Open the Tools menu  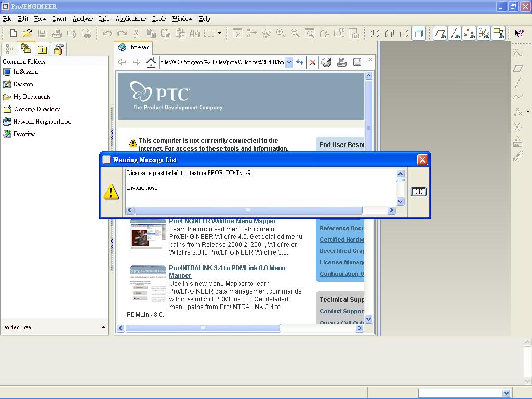point(159,19)
